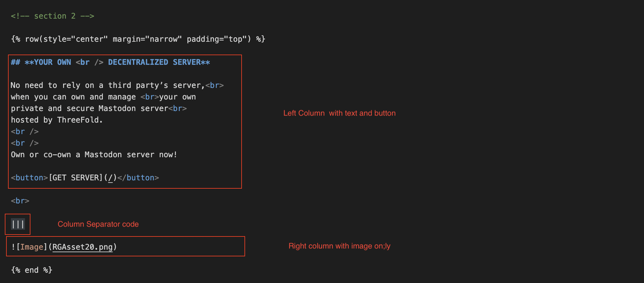
Task: Click the opening <button> tag
Action: tap(29, 178)
